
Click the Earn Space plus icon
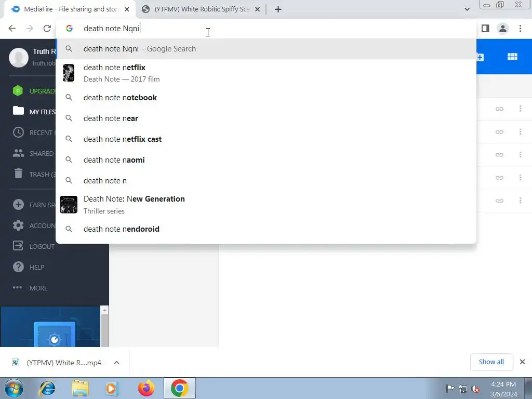pos(18,205)
